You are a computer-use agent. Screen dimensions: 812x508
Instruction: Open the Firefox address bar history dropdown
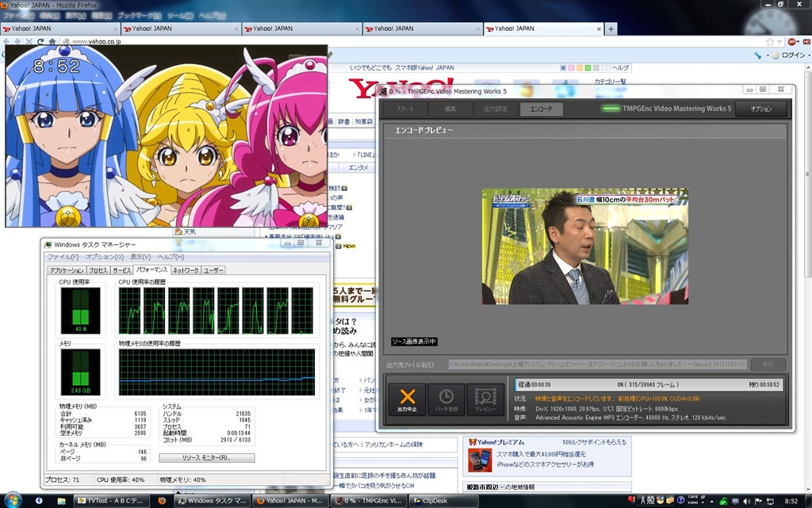(779, 42)
